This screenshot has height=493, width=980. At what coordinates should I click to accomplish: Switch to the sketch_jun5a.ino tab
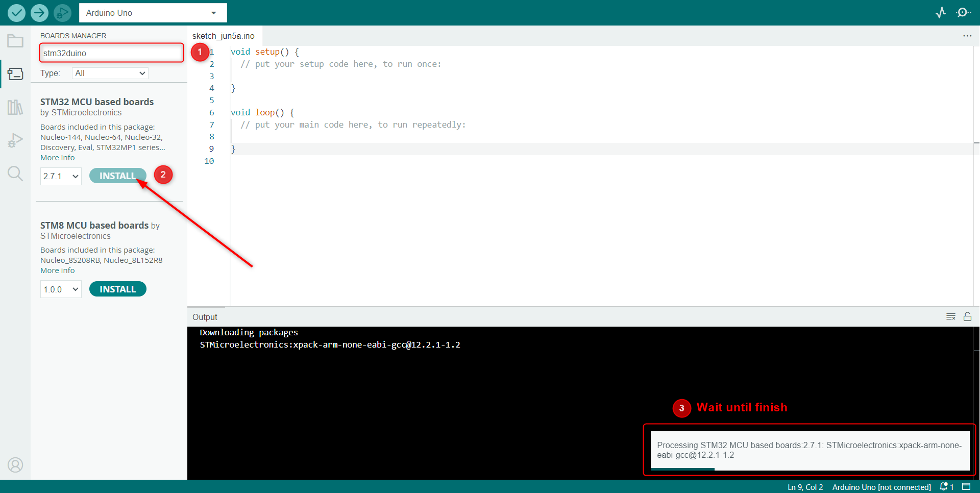[224, 36]
